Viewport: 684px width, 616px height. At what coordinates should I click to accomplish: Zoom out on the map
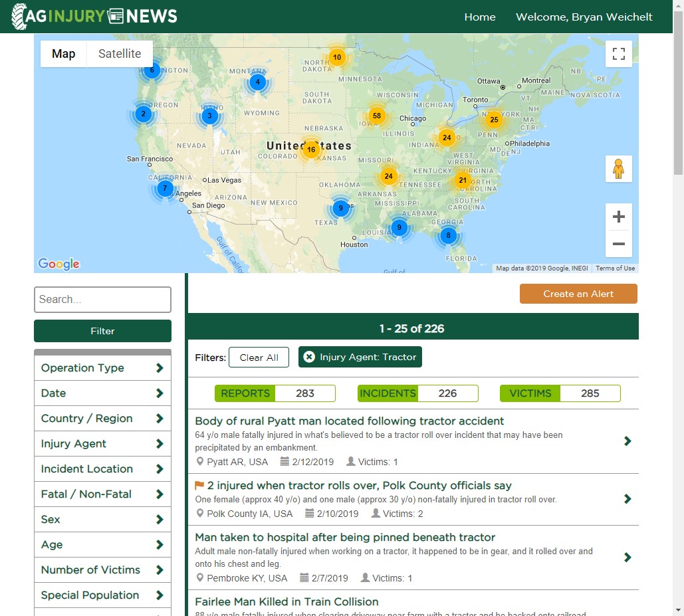619,244
